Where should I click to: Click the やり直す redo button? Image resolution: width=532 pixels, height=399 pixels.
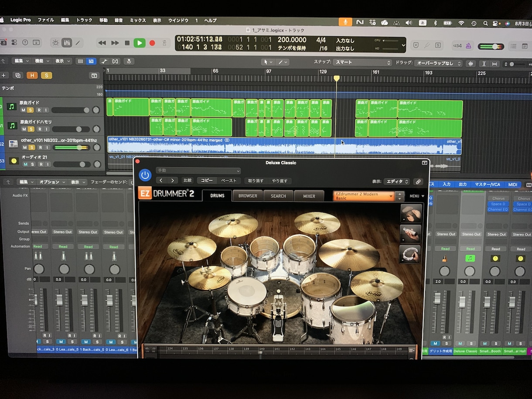click(x=280, y=181)
